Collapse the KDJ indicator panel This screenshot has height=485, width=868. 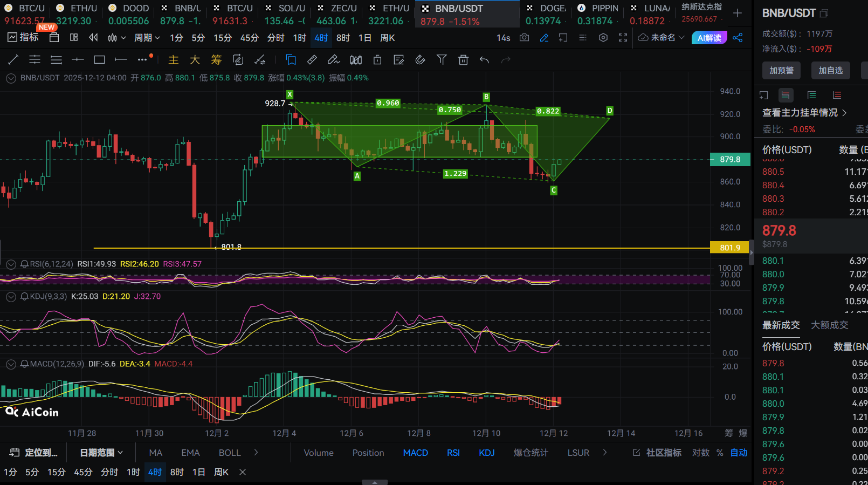[11, 297]
